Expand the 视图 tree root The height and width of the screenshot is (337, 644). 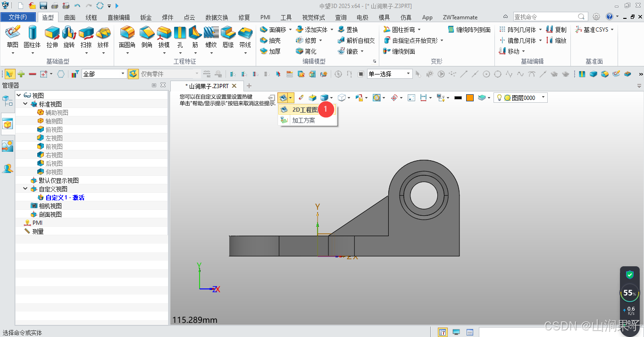pos(19,95)
